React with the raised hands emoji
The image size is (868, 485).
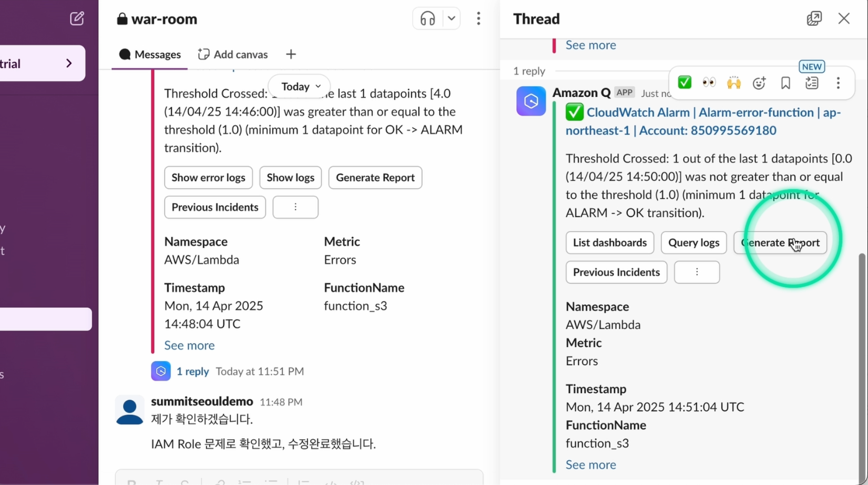[x=734, y=83]
